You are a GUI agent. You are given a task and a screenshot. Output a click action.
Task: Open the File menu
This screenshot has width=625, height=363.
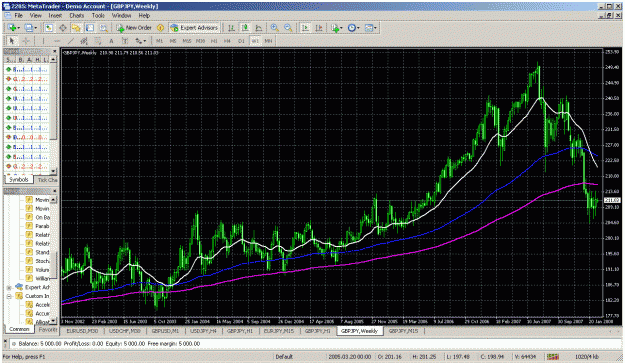coord(18,16)
